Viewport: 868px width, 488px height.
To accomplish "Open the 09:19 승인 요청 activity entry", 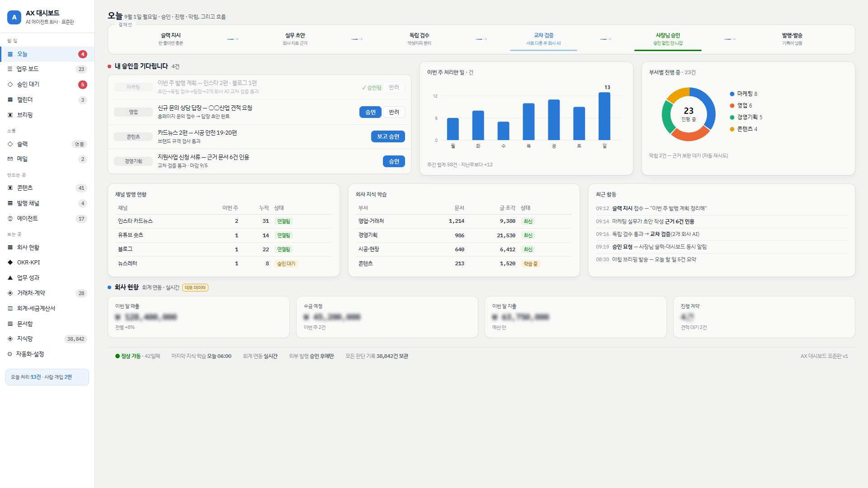I will point(722,247).
